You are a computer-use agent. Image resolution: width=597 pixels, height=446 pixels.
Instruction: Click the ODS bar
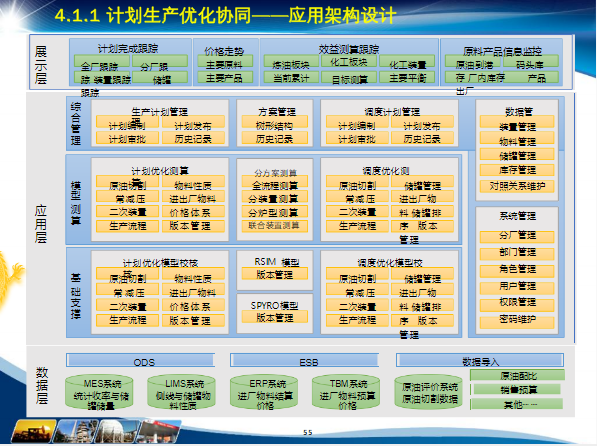[x=141, y=360]
